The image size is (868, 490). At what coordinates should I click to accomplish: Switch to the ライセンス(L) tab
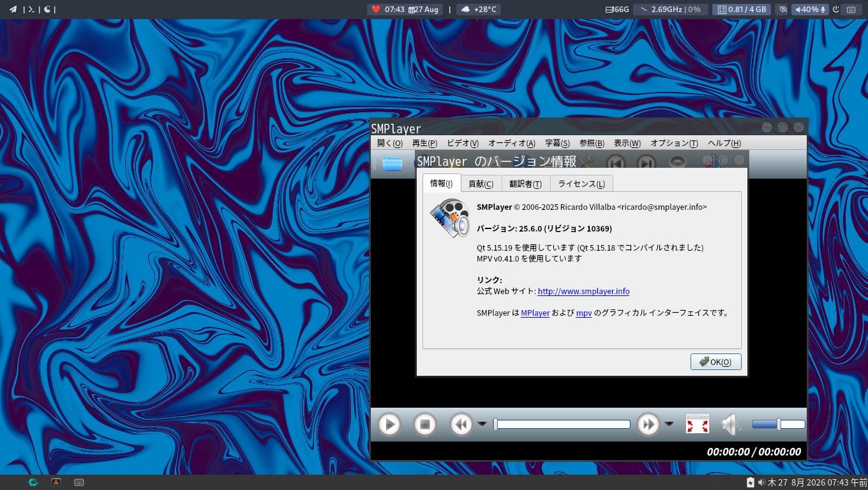pos(581,184)
